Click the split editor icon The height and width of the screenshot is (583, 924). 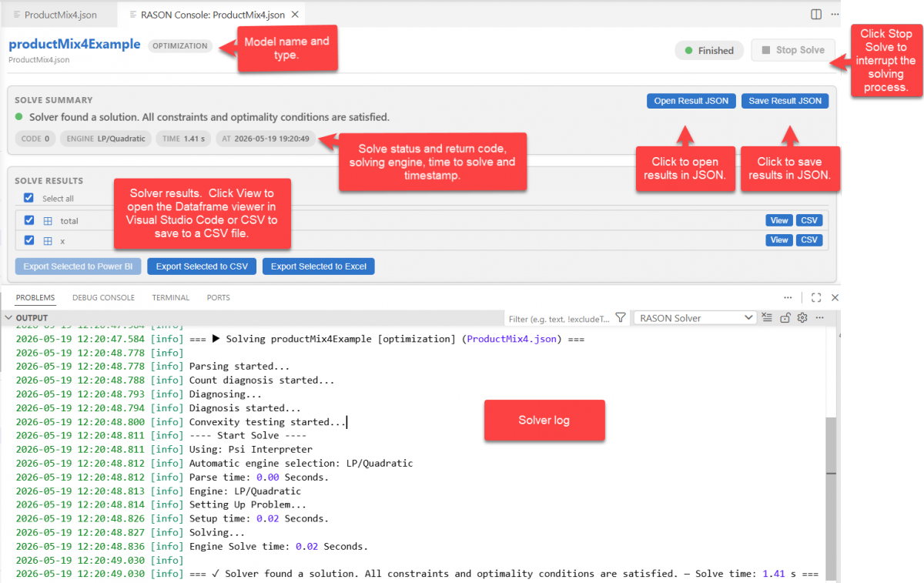coord(816,14)
